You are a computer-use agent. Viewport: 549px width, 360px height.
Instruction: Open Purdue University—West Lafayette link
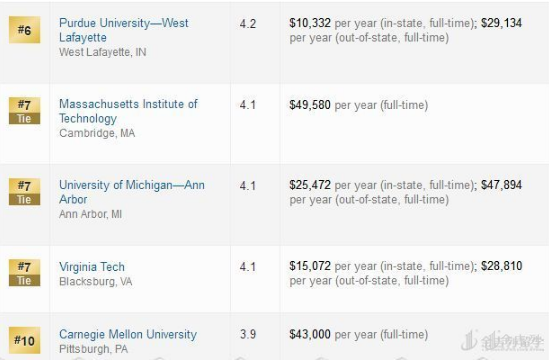[124, 30]
